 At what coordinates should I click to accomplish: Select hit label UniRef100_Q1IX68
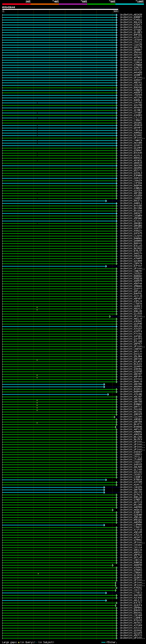coord(131,470)
